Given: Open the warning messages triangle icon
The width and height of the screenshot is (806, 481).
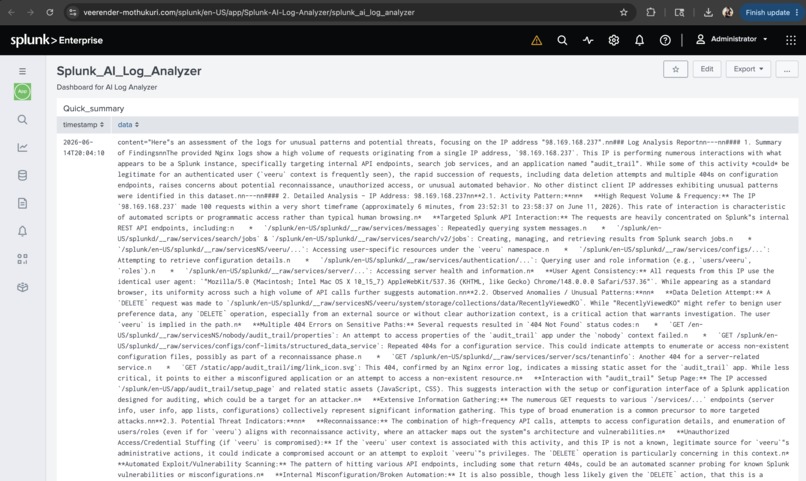Looking at the screenshot, I should point(537,40).
